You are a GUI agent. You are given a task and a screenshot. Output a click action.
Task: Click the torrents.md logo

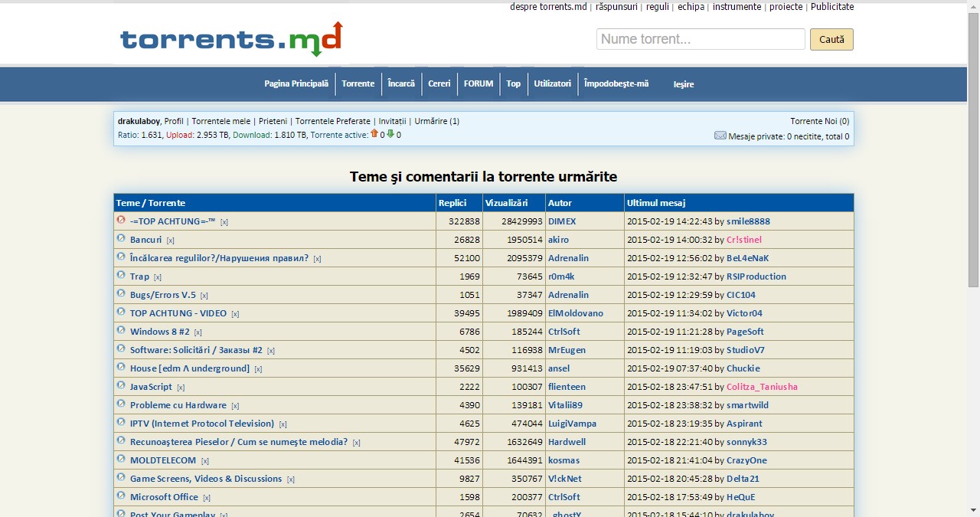tap(231, 39)
